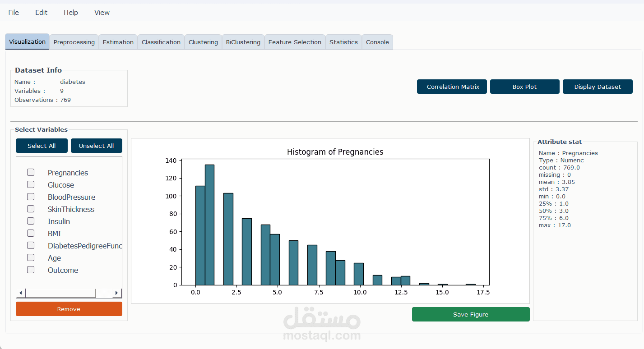644x349 pixels.
Task: Open the View menu
Action: click(x=102, y=13)
